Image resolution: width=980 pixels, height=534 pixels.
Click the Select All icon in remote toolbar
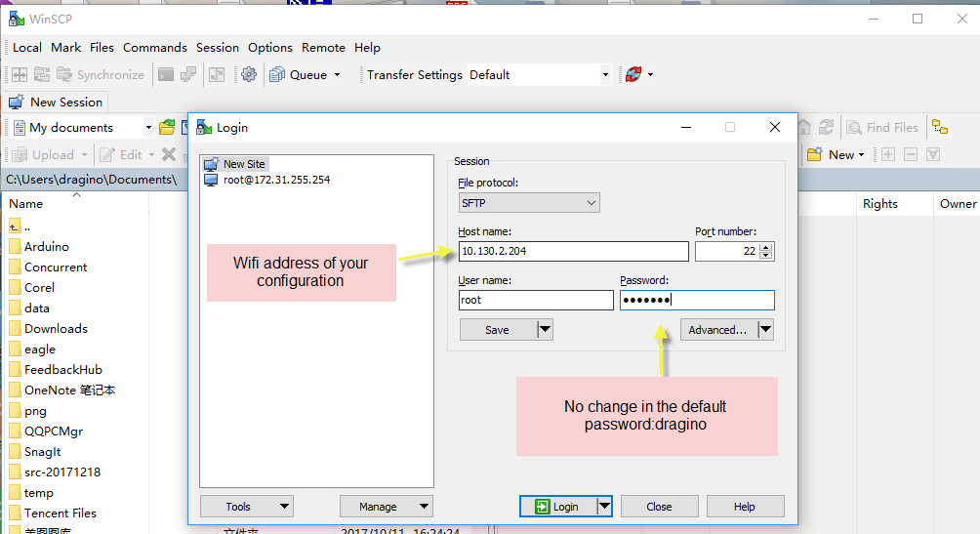pyautogui.click(x=933, y=154)
